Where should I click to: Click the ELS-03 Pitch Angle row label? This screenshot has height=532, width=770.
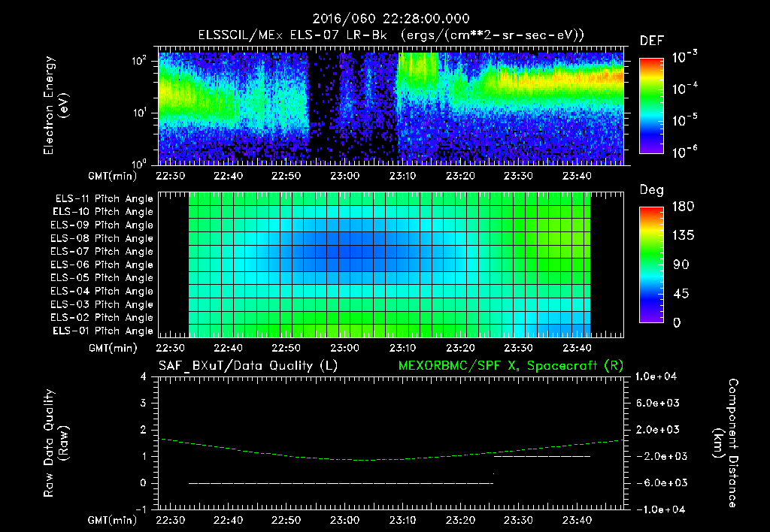[102, 304]
